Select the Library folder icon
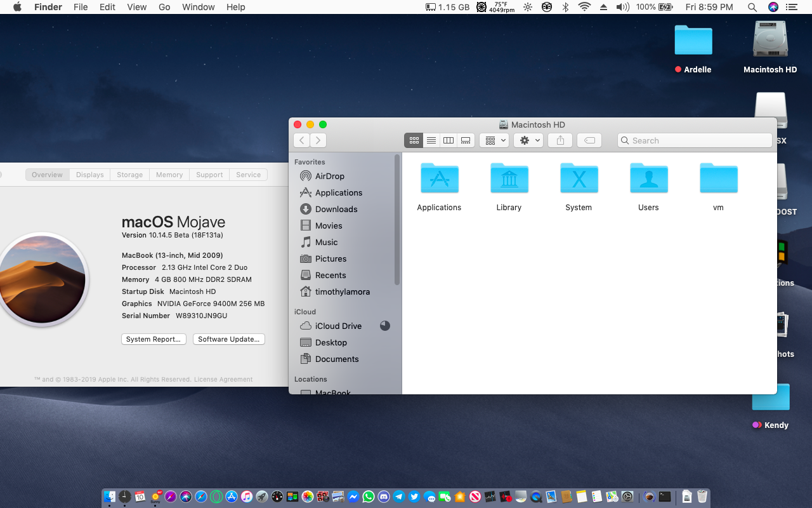Screen dimensions: 812x508 coord(509,178)
